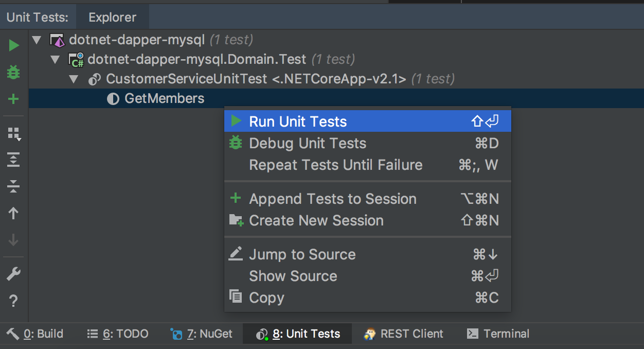Open the Group By options icon
This screenshot has width=644, height=349.
click(x=14, y=134)
